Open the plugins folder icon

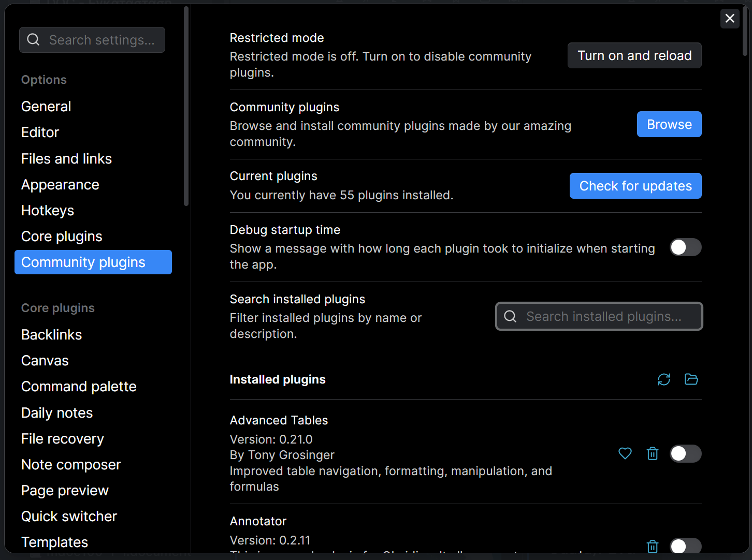[691, 379]
